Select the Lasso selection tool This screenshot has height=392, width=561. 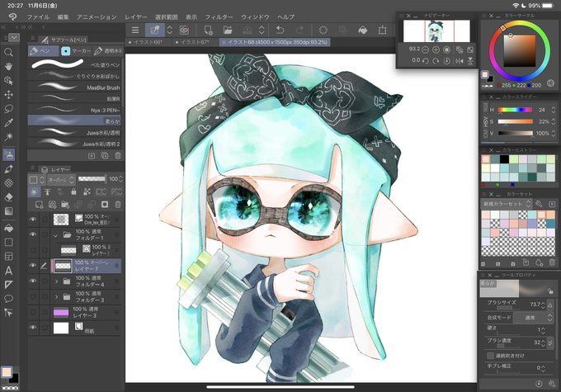click(8, 108)
